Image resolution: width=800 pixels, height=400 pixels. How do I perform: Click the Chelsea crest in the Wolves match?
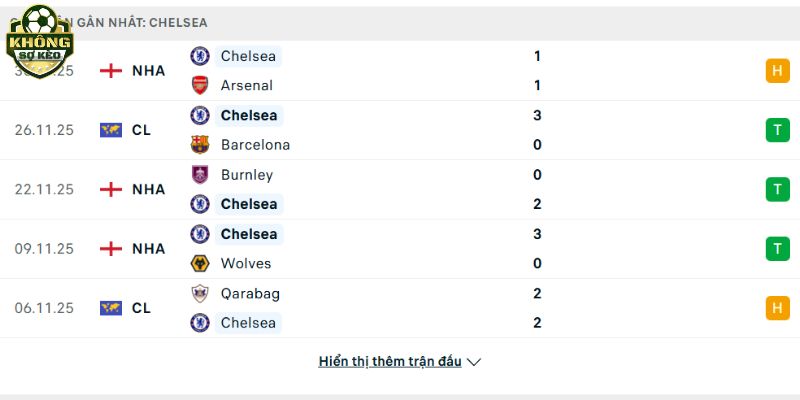point(200,234)
